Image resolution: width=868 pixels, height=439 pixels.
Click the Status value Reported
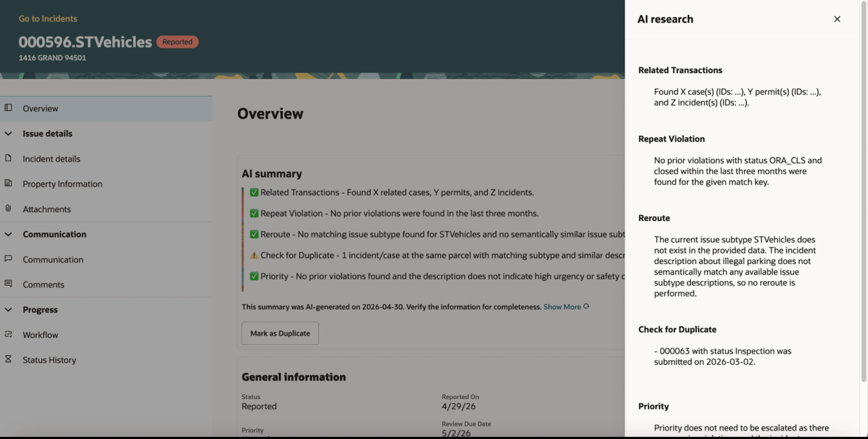coord(259,406)
